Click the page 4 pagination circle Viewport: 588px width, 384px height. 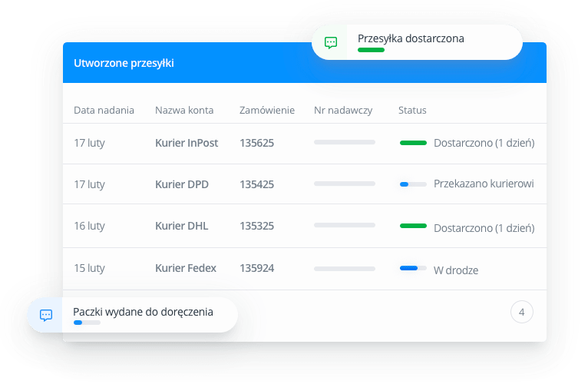pos(521,312)
